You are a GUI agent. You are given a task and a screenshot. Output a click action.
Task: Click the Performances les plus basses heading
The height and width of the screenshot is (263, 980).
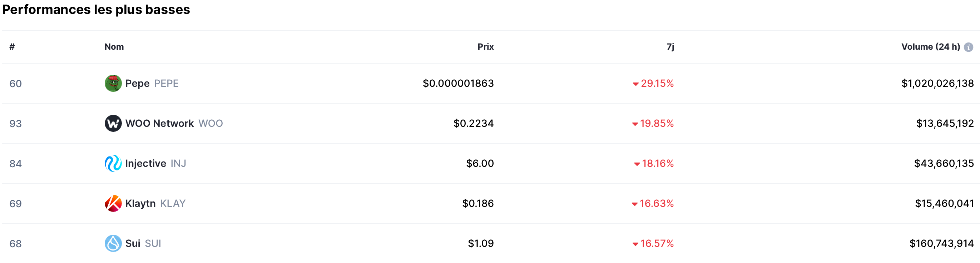click(95, 10)
